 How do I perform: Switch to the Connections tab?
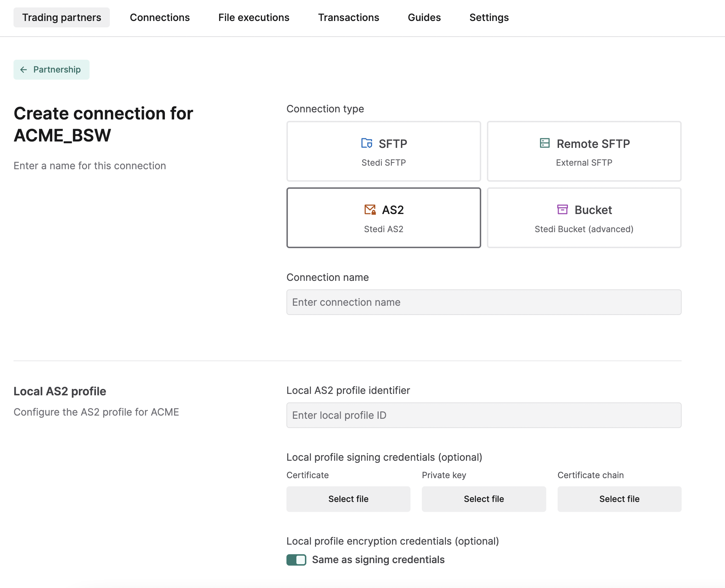160,17
